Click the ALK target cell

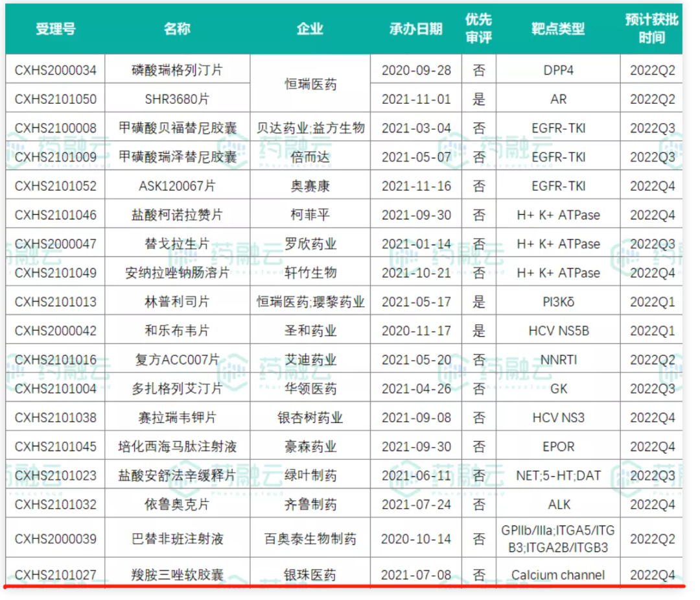point(558,505)
